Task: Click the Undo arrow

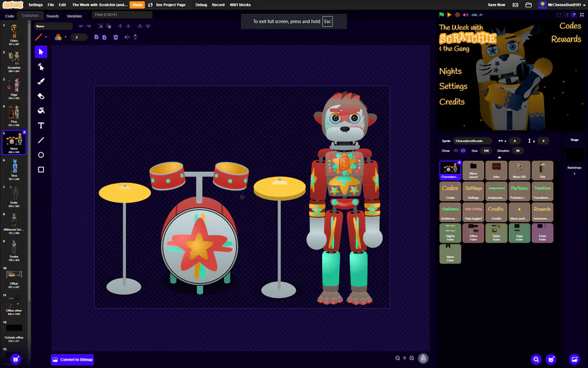Action: (81, 26)
